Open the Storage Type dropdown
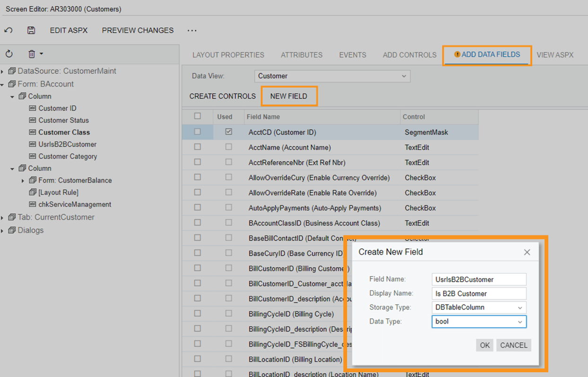588x377 pixels. coord(479,307)
